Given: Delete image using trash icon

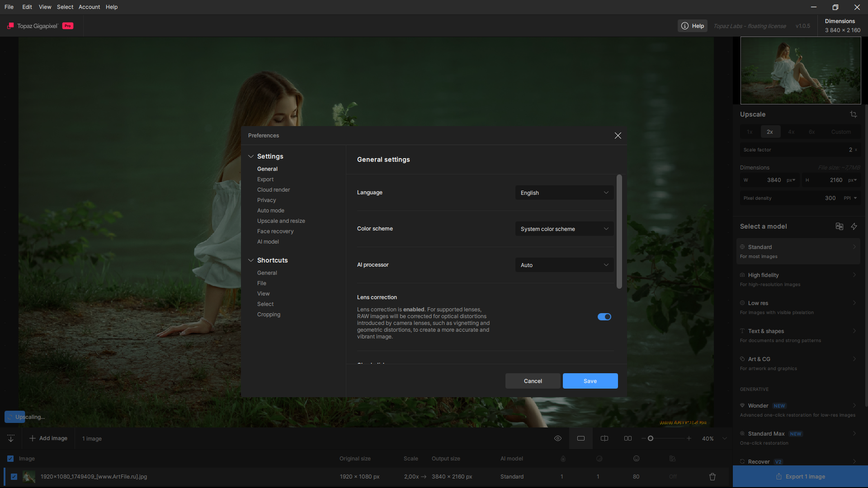Looking at the screenshot, I should point(712,477).
